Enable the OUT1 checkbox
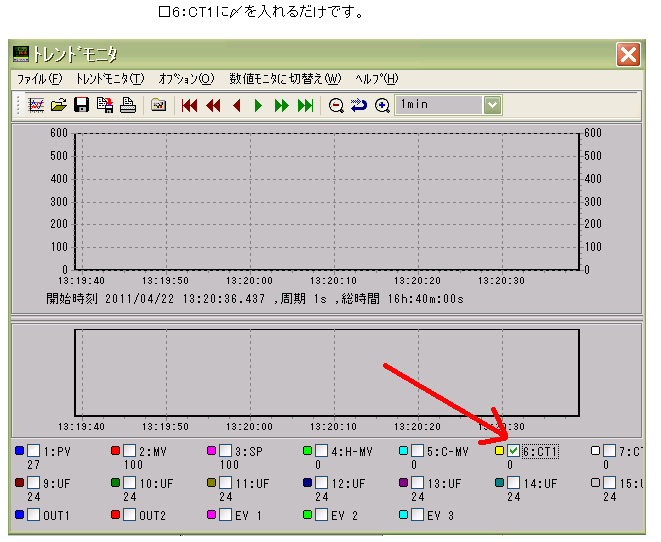661x542 pixels. (x=33, y=515)
